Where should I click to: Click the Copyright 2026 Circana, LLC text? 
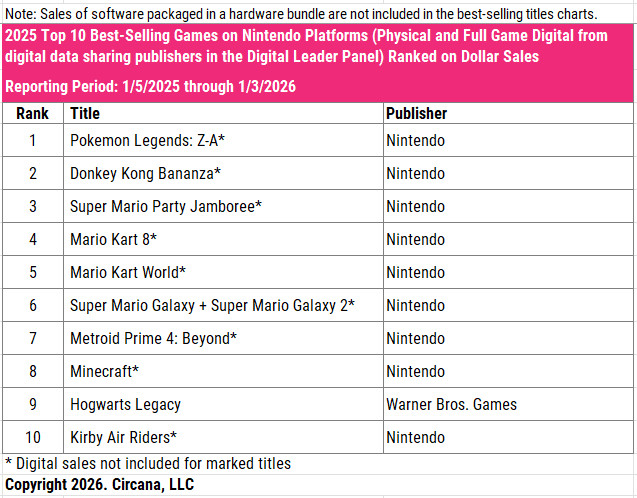pos(100,485)
